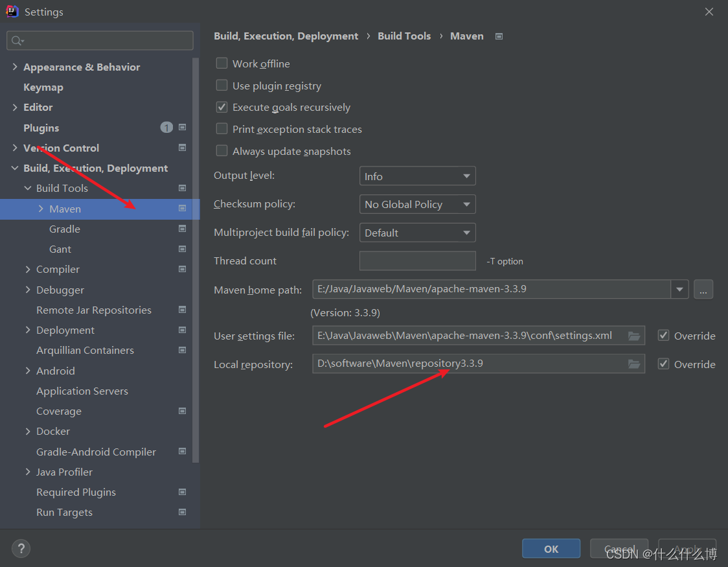The image size is (728, 567).
Task: Open the Maven home path dropdown arrow
Action: (x=679, y=289)
